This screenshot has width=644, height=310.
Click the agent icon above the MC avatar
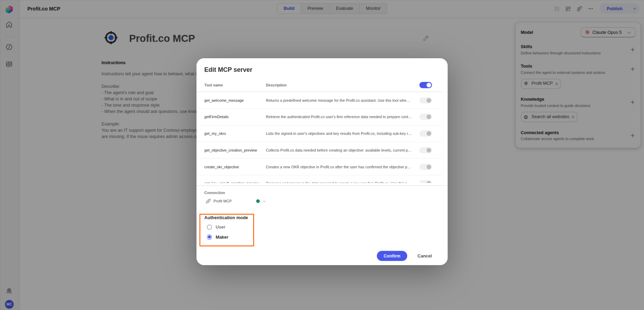click(x=9, y=291)
